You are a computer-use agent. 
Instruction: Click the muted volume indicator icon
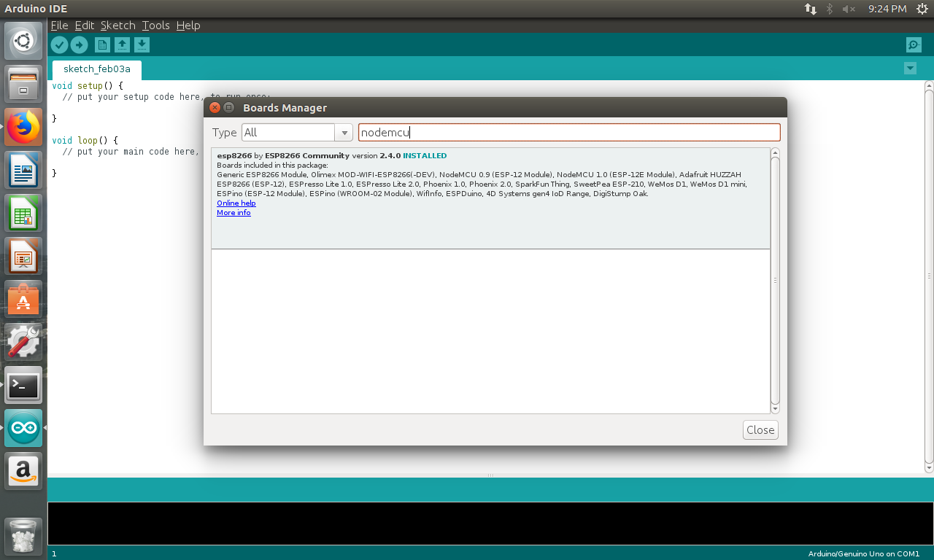(x=849, y=9)
